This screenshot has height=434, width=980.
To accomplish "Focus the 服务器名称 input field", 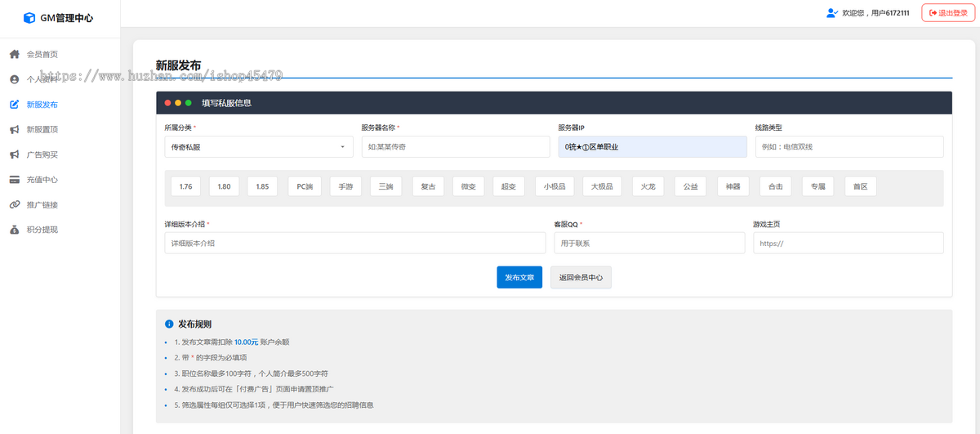I will (456, 146).
